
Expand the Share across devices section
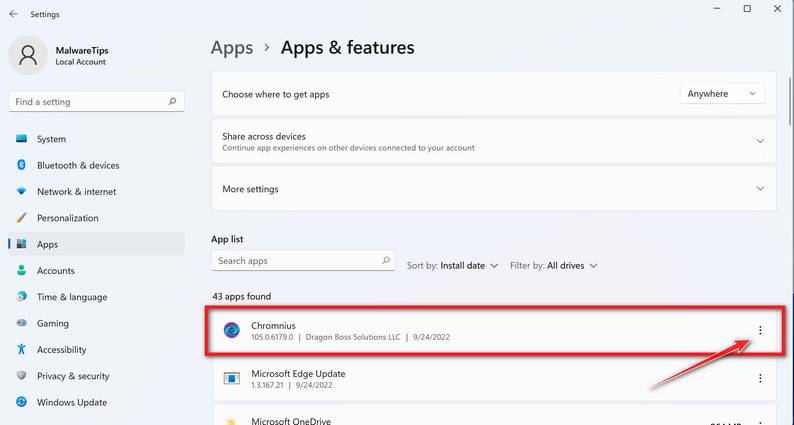pos(760,141)
